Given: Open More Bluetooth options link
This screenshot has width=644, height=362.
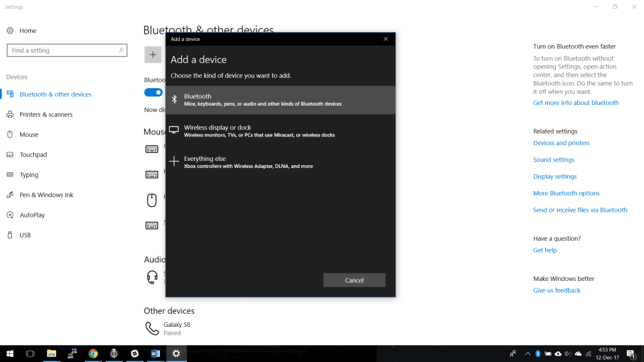Looking at the screenshot, I should coord(566,194).
